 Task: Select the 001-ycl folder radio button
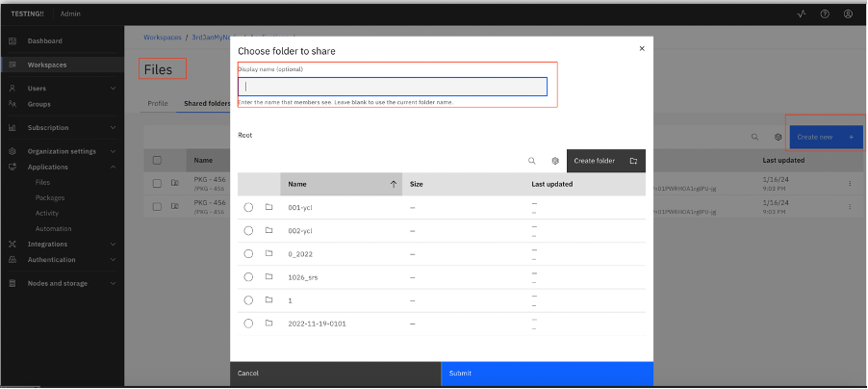pyautogui.click(x=248, y=207)
